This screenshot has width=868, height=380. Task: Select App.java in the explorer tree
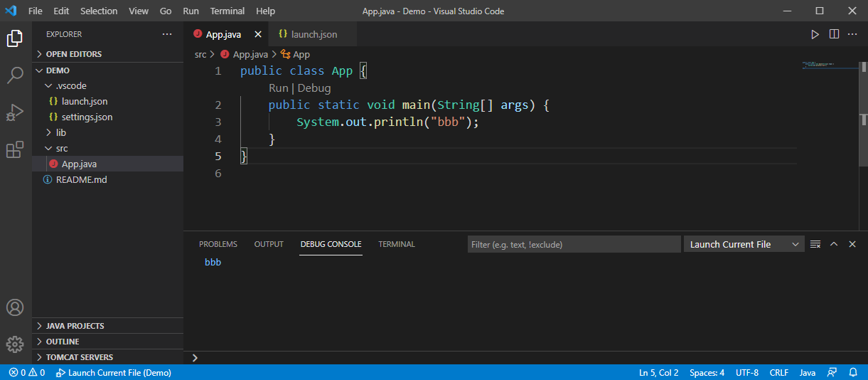(x=107, y=164)
